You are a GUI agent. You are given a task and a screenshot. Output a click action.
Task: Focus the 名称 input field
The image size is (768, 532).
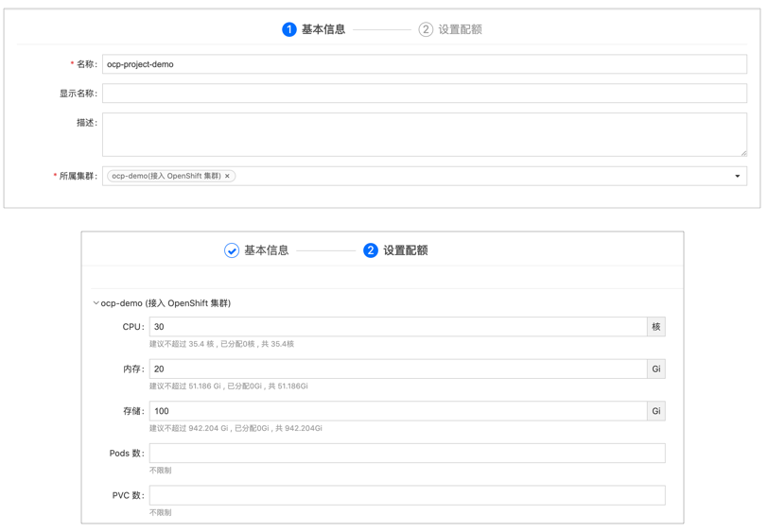(x=424, y=64)
